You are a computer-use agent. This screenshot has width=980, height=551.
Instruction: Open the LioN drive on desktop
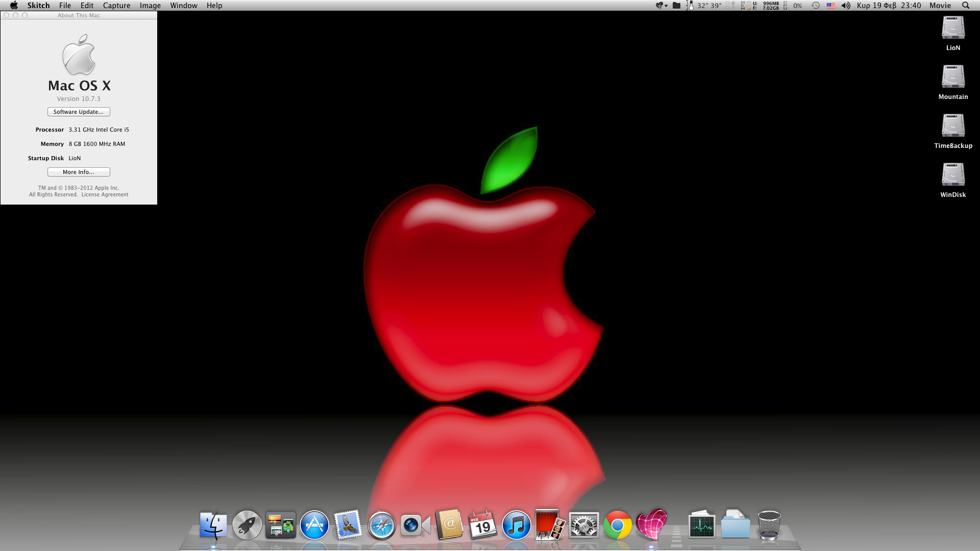pyautogui.click(x=953, y=33)
